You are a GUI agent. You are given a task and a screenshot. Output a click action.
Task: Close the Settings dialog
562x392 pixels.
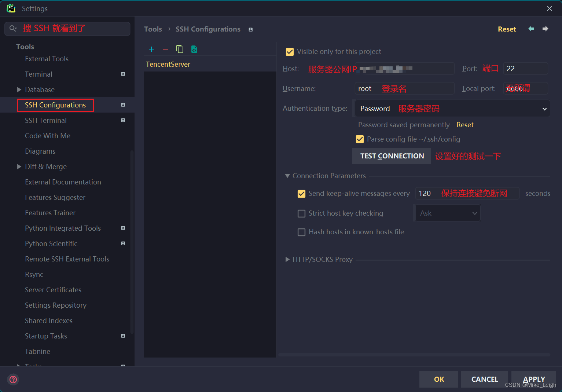tap(550, 8)
